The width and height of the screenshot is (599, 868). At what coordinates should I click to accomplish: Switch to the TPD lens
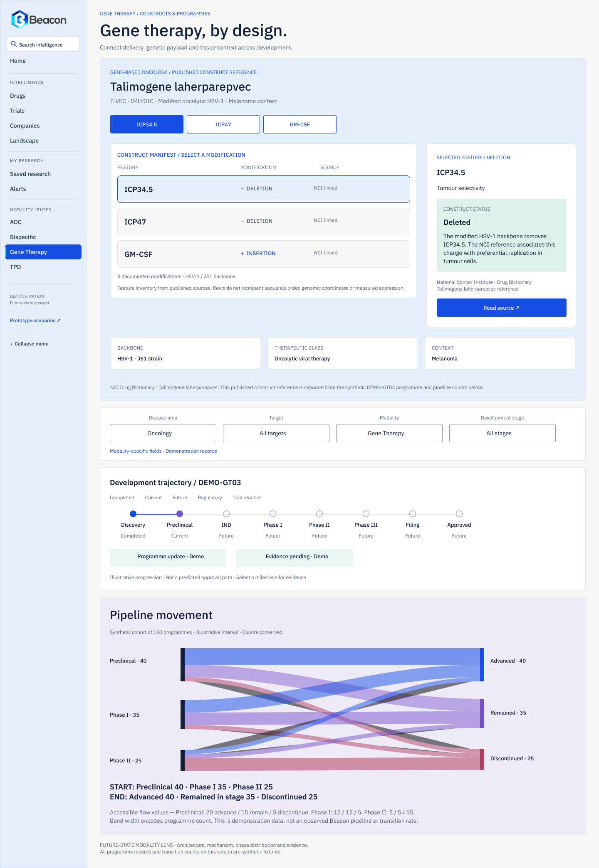coord(15,267)
